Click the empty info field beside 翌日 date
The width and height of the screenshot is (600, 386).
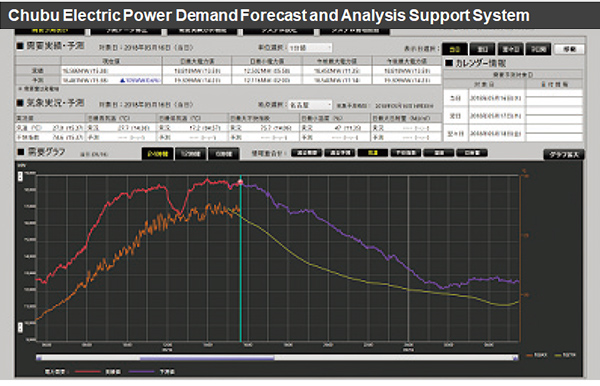(554, 116)
